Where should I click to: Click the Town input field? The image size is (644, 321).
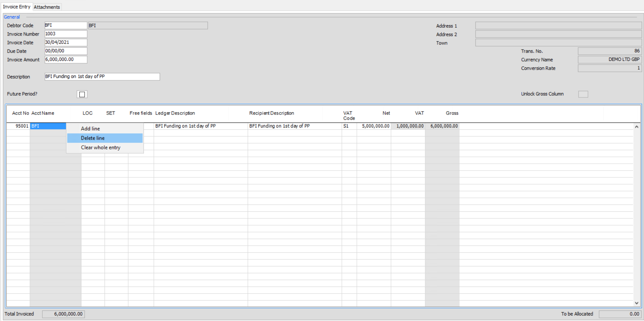tap(558, 42)
